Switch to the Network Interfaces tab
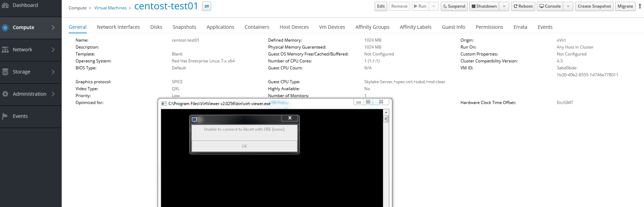This screenshot has width=644, height=207. [118, 27]
